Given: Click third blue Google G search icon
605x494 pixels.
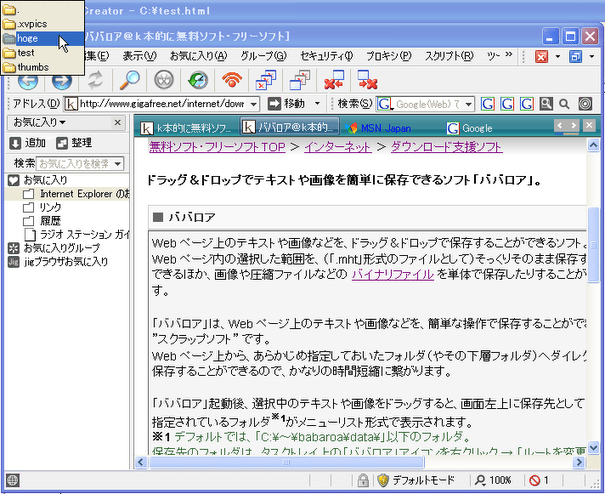Looking at the screenshot, I should 527,104.
